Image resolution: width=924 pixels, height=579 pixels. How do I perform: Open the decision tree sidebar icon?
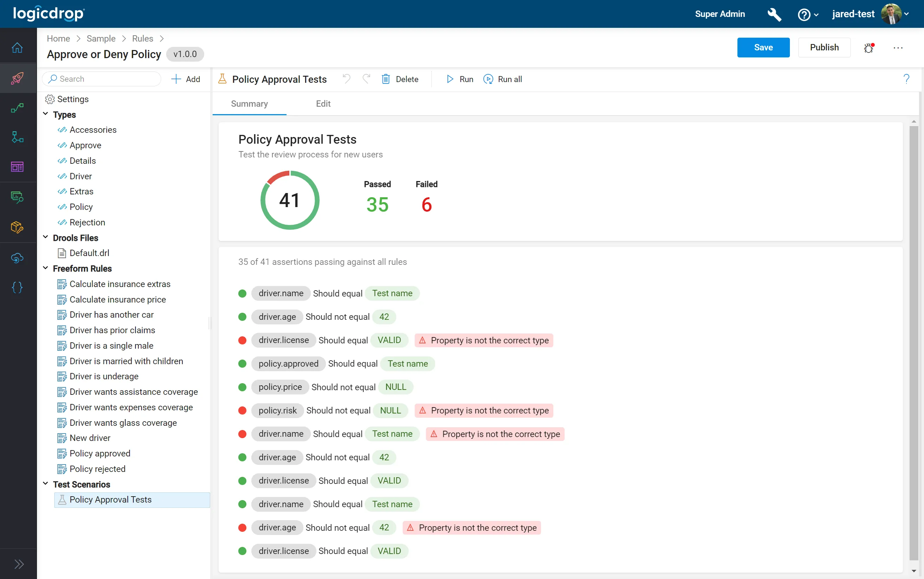point(17,137)
